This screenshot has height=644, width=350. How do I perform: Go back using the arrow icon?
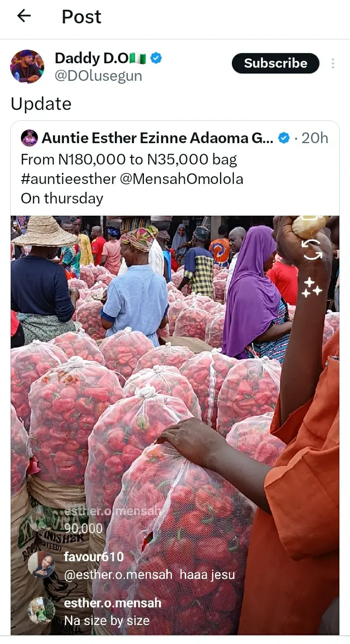pos(24,16)
